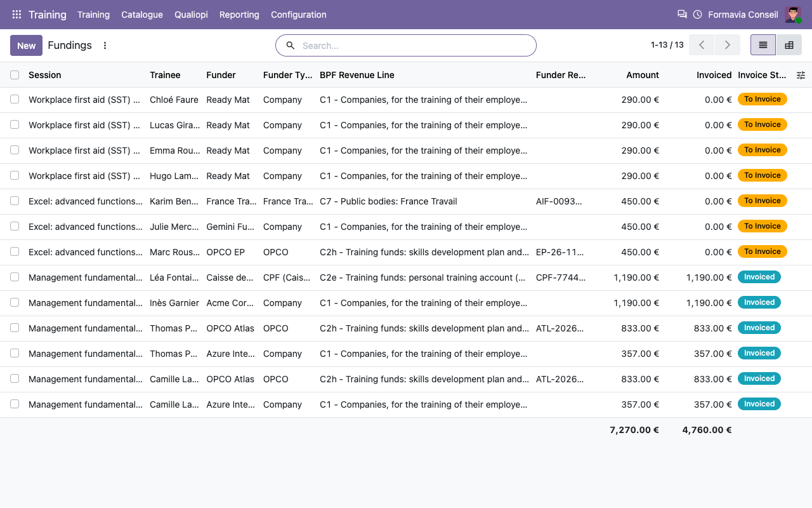Click the C7 - Public bodies: France Travail cell
The image size is (812, 508).
pos(388,201)
